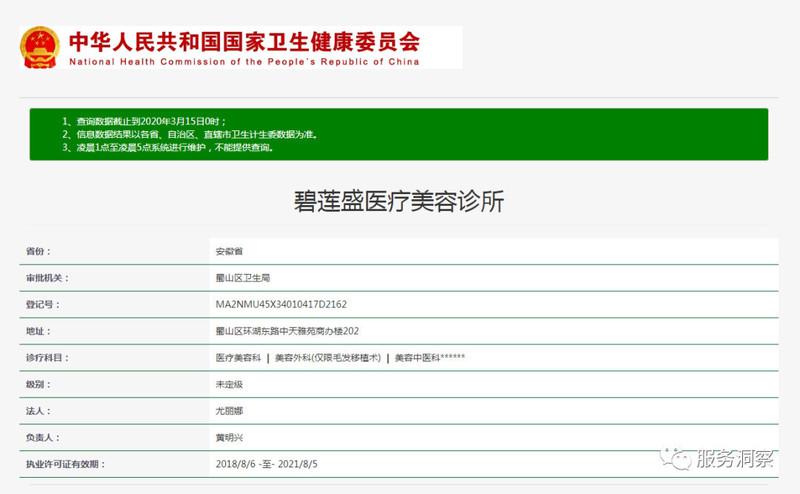The height and width of the screenshot is (494, 800).
Task: Click the National Health Commission English subtitle
Action: [x=244, y=61]
